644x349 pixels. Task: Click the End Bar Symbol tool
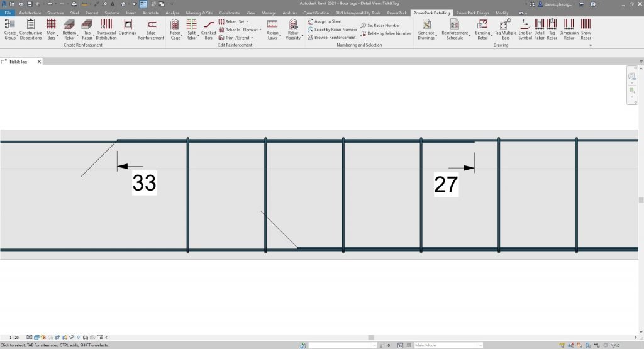pyautogui.click(x=525, y=29)
